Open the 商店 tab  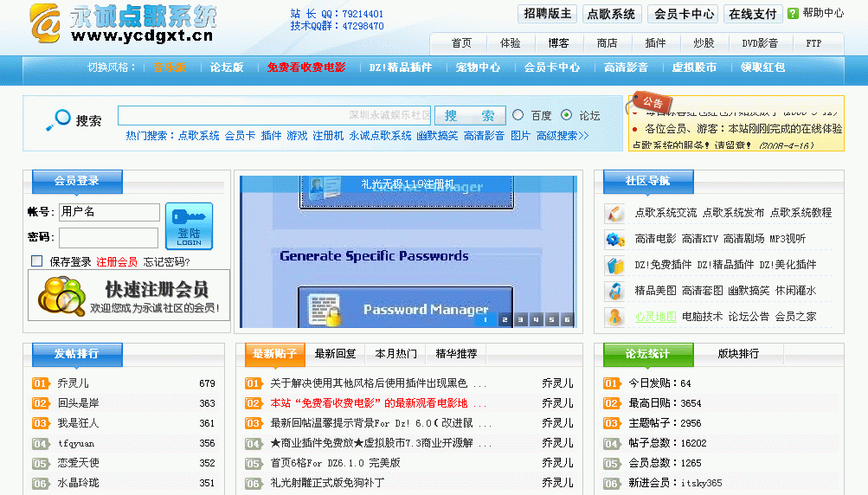[608, 43]
